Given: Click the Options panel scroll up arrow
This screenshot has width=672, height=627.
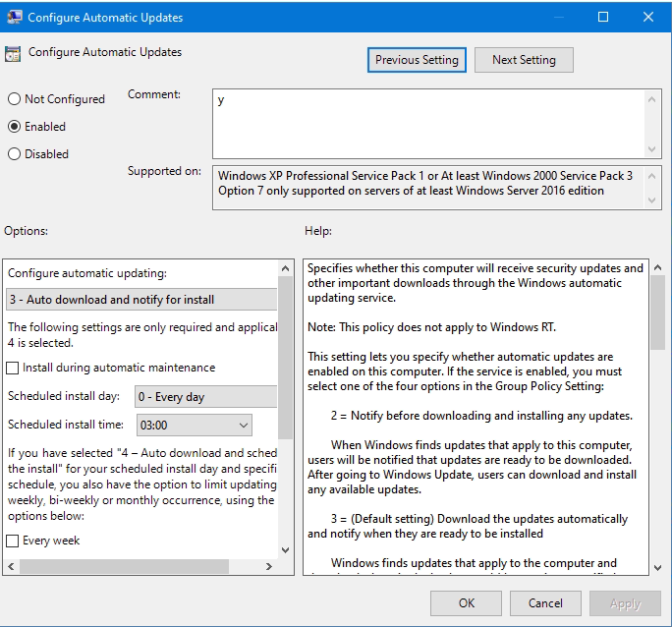Looking at the screenshot, I should [286, 268].
